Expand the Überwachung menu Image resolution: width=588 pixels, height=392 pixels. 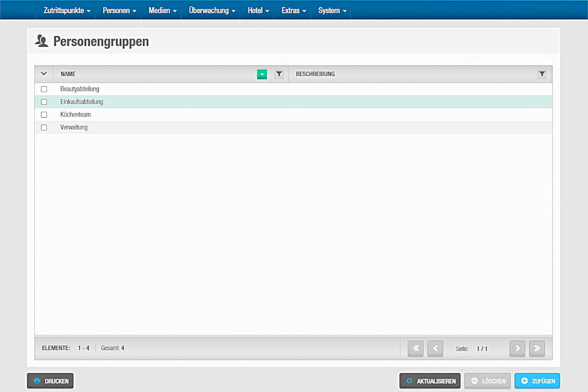(x=212, y=10)
